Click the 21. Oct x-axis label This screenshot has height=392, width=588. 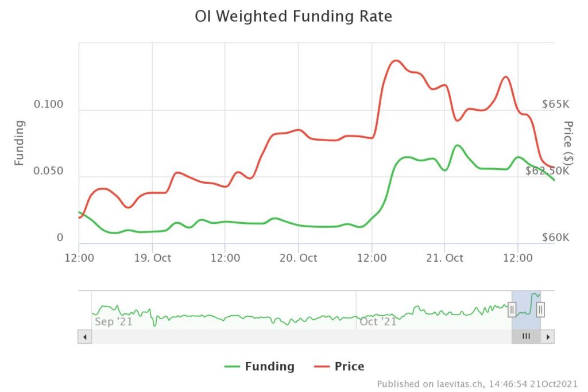pos(444,258)
